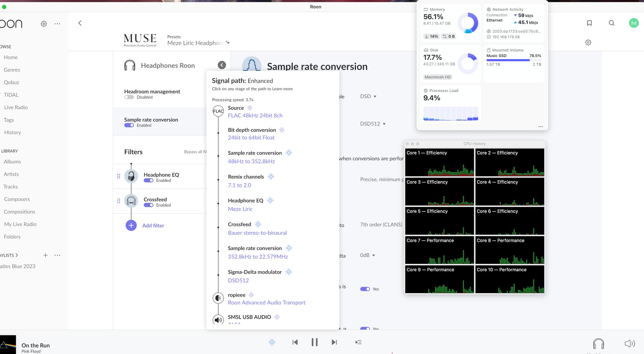Skip to next track
644x354 pixels.
(x=334, y=342)
